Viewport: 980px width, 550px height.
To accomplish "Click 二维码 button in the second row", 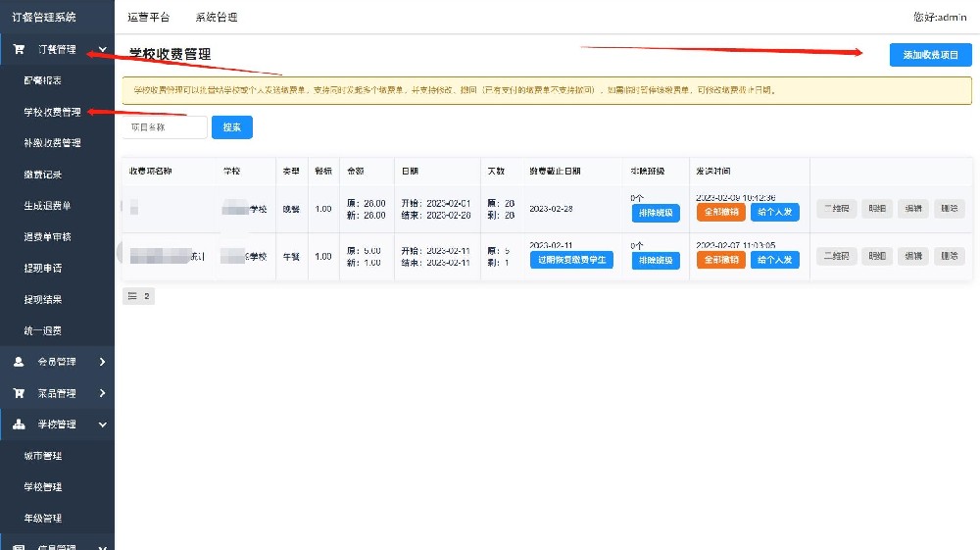I will (x=836, y=257).
